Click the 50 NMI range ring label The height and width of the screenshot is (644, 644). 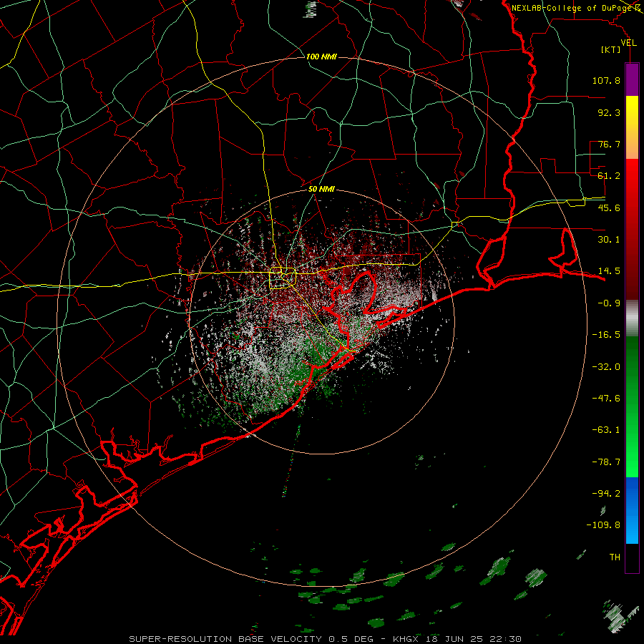(321, 189)
